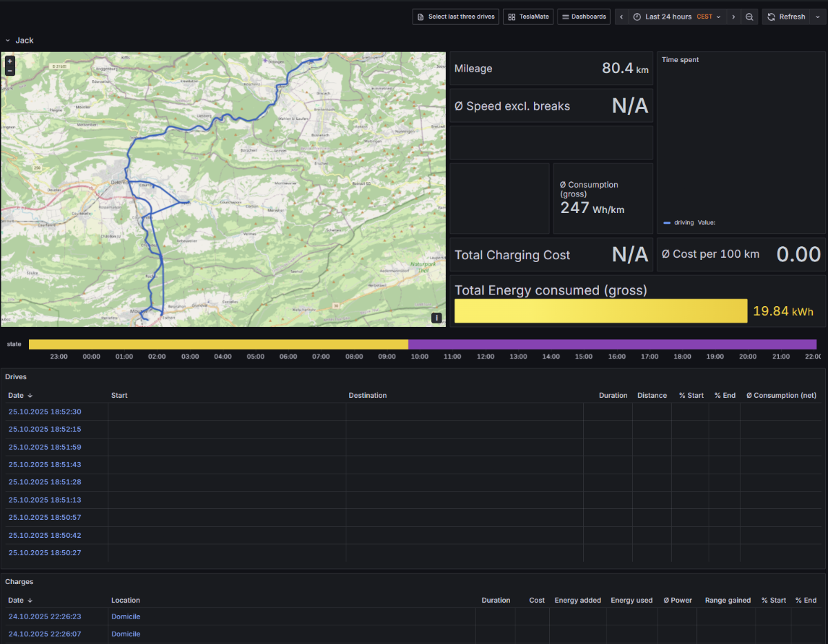Open charge entry 24.10.2025 22:26:23

click(45, 617)
